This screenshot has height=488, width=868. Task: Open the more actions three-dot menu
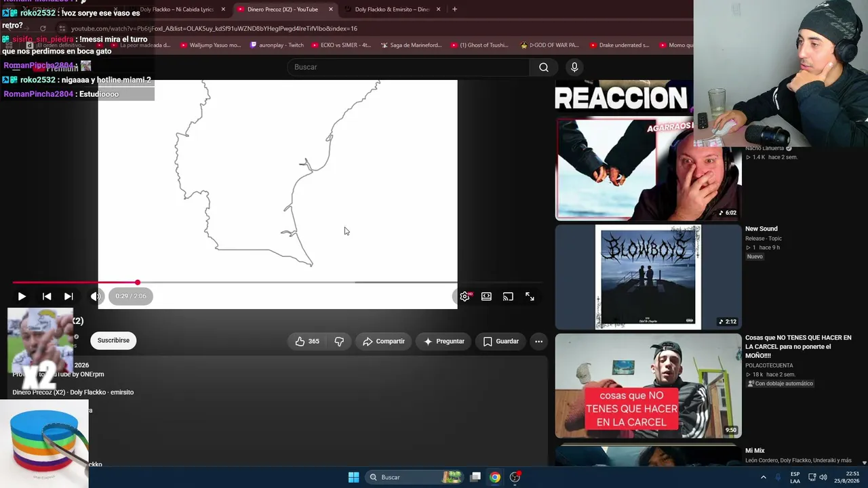[x=538, y=342]
